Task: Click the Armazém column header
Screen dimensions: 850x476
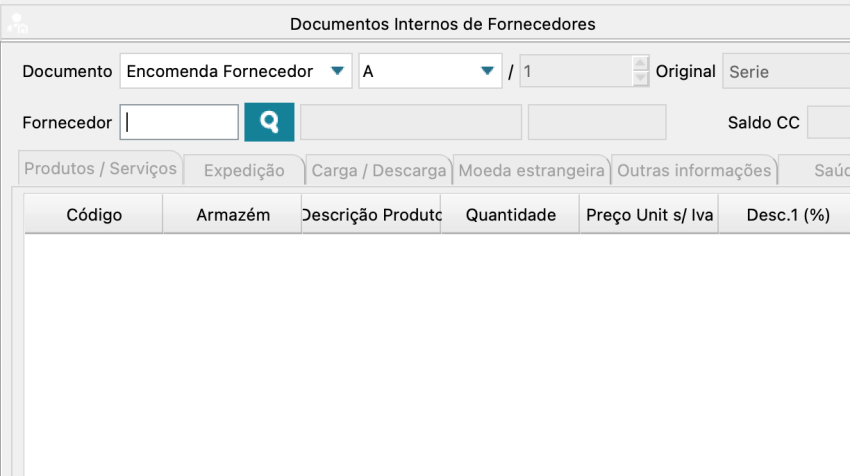Action: pyautogui.click(x=233, y=215)
